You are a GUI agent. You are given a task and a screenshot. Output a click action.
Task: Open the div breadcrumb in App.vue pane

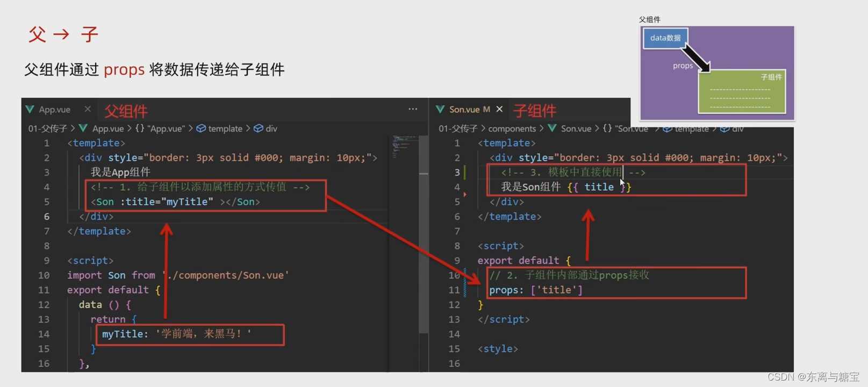pos(271,128)
